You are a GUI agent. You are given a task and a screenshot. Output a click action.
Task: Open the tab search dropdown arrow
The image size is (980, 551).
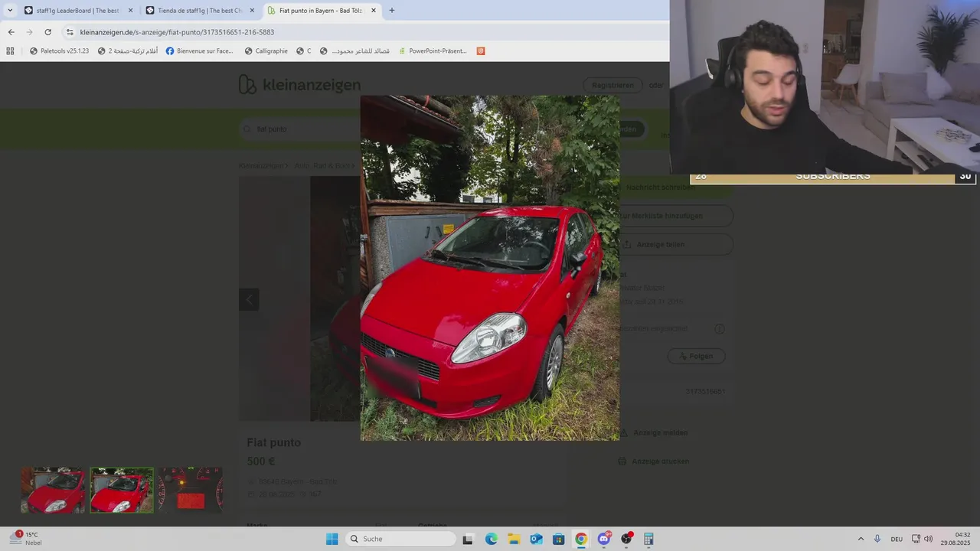(x=10, y=11)
